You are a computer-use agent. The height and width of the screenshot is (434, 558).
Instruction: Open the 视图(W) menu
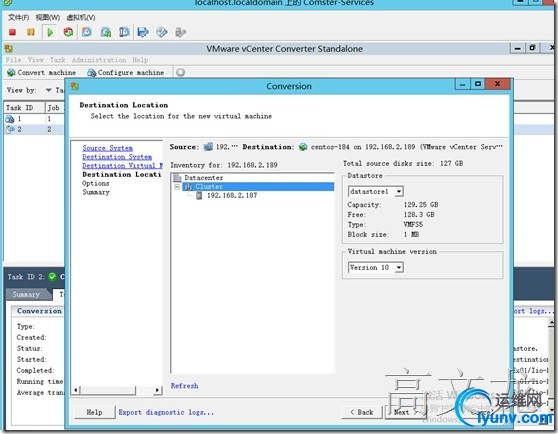(48, 17)
